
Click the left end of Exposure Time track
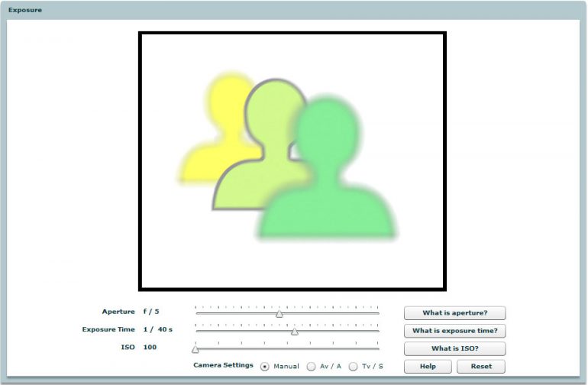[x=197, y=331]
